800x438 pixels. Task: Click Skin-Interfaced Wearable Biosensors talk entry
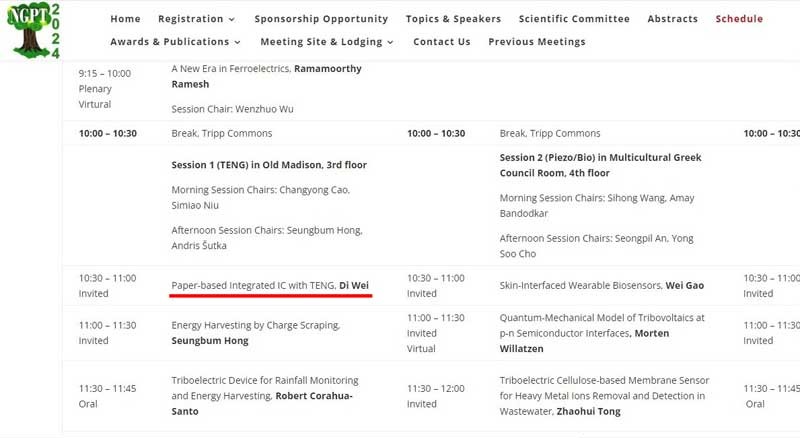click(x=601, y=285)
